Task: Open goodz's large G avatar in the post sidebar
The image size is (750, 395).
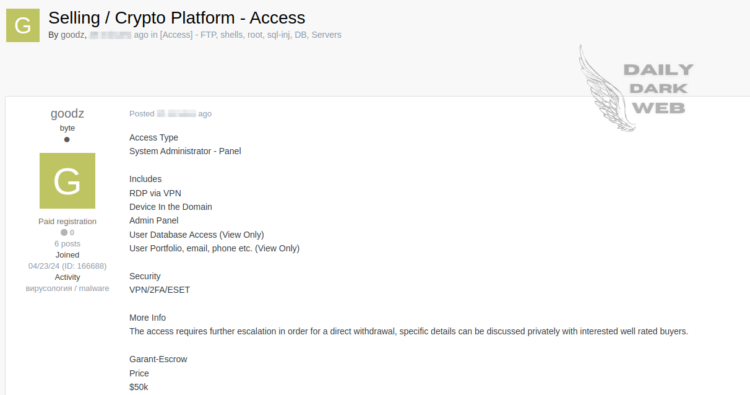Action: 67,181
